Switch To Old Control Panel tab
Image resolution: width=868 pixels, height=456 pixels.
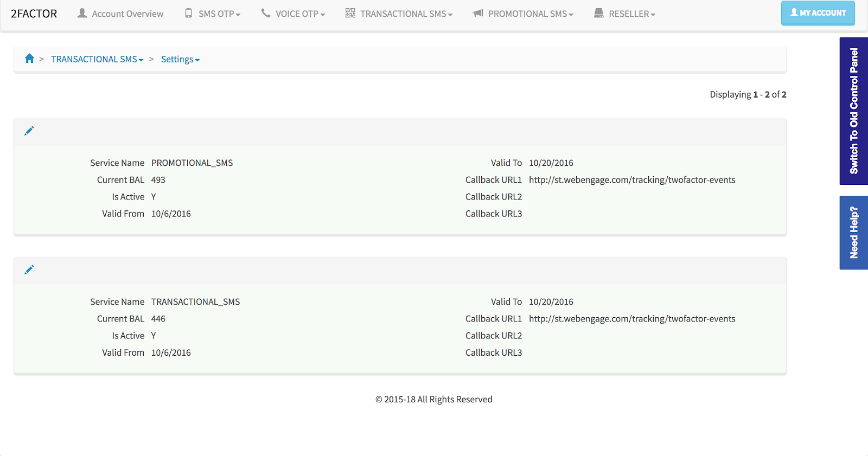pyautogui.click(x=854, y=111)
